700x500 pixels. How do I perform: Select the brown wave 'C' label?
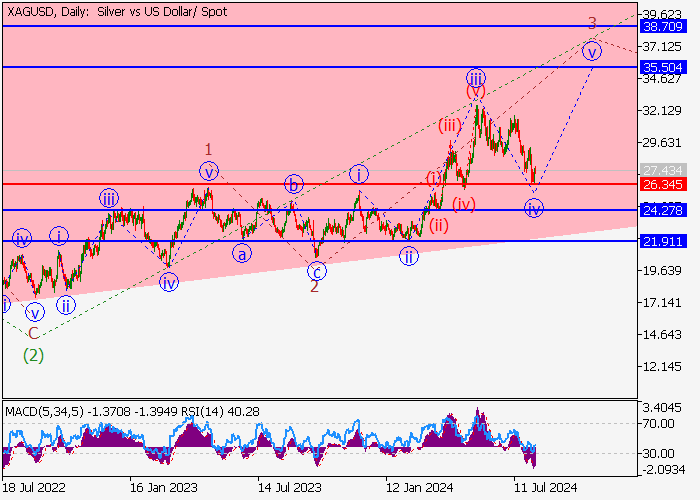pyautogui.click(x=33, y=333)
